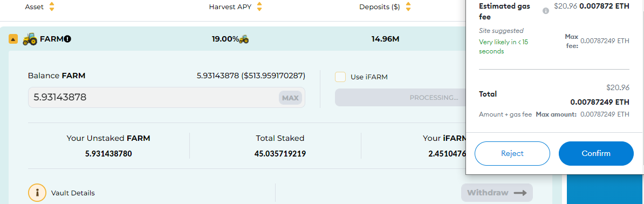Viewport: 644px width, 204px height.
Task: Click the Max amount 0.00787249 ETH value
Action: pyautogui.click(x=605, y=114)
